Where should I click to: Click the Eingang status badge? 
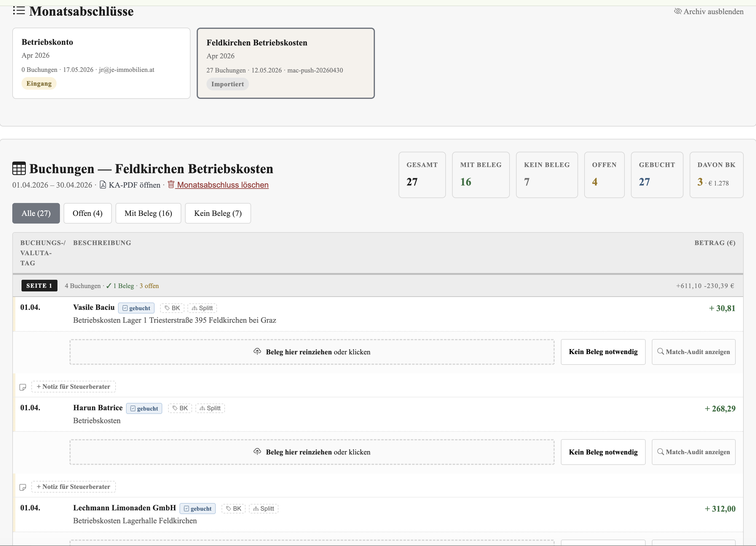pyautogui.click(x=39, y=83)
